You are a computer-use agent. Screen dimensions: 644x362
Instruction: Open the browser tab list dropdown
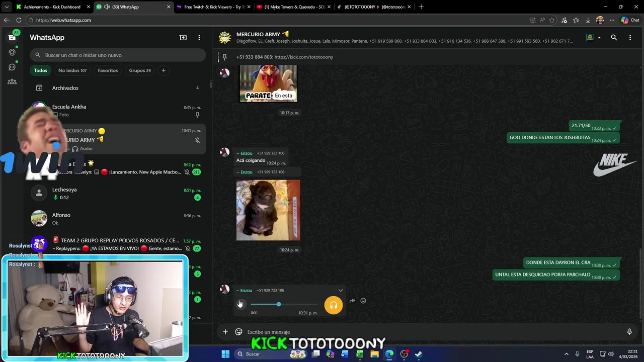(7, 7)
